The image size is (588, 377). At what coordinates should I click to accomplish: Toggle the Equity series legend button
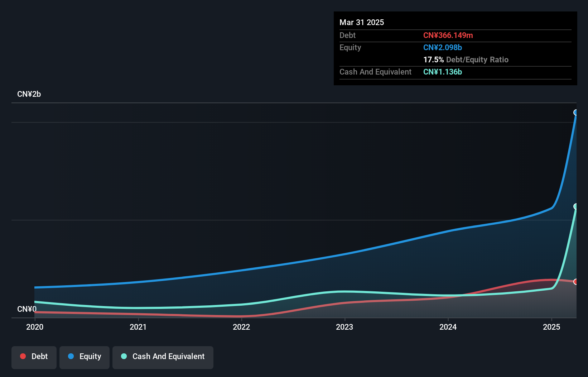pos(85,357)
